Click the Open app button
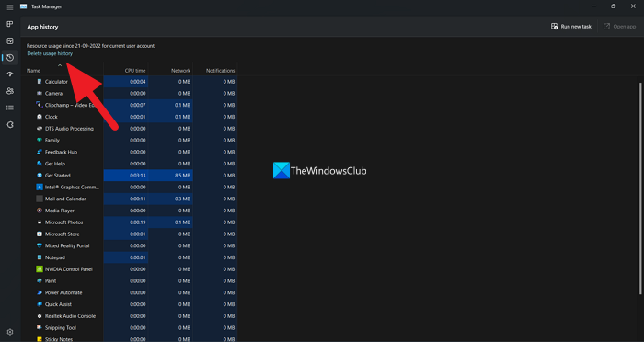The image size is (644, 342). [x=619, y=27]
